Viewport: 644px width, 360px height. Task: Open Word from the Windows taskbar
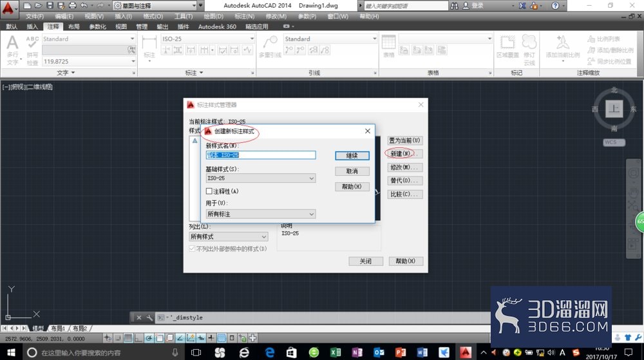click(422, 352)
